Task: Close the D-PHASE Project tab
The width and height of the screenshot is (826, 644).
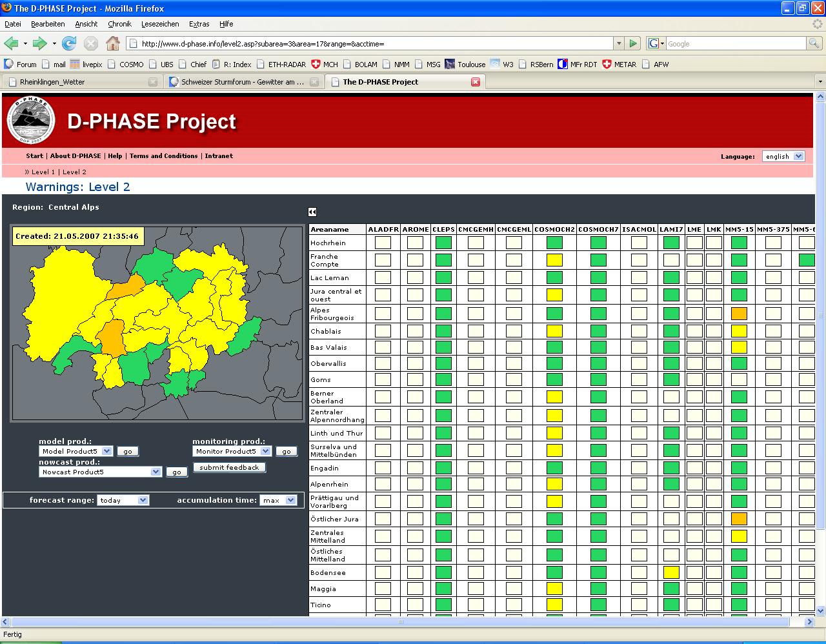Action: (476, 82)
